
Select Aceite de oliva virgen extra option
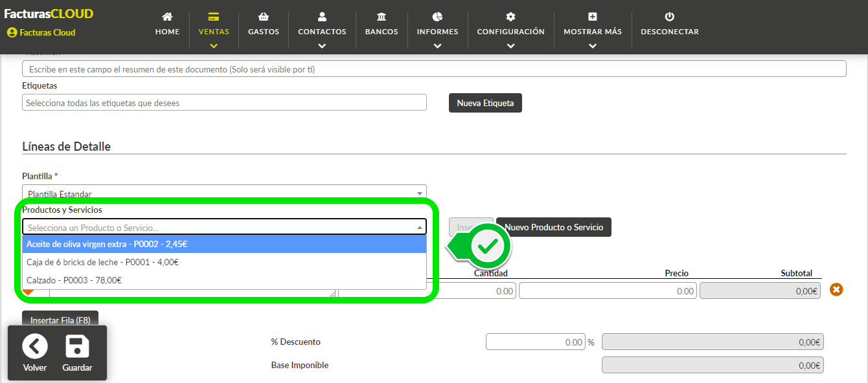[x=224, y=244]
